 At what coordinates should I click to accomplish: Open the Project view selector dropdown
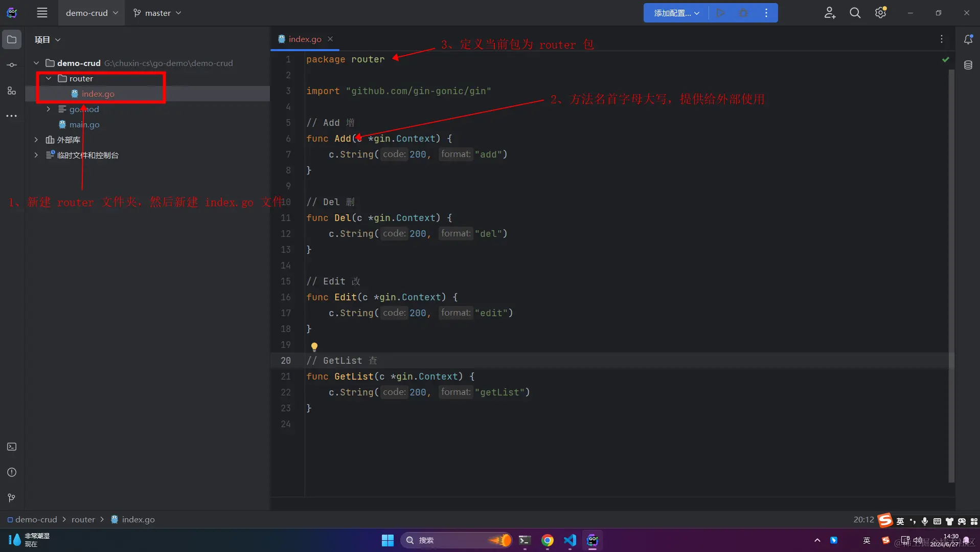click(x=48, y=39)
